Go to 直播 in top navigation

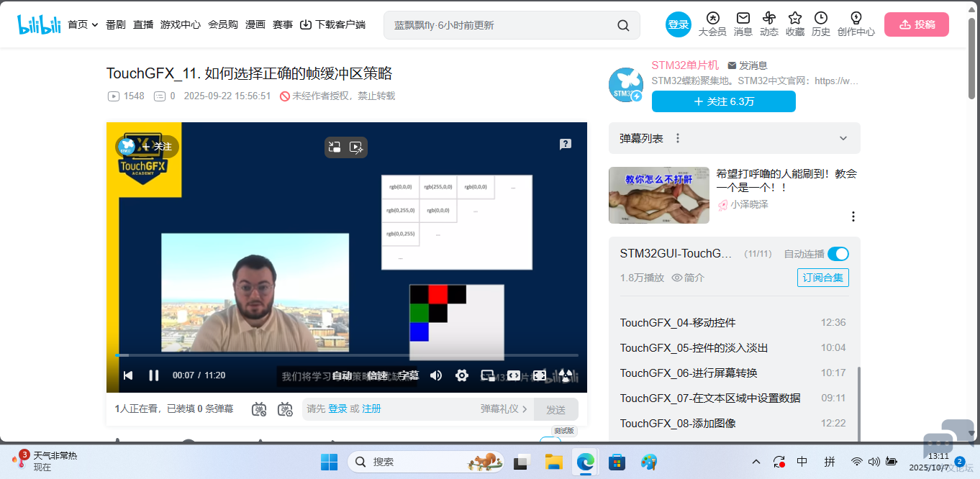(x=143, y=24)
